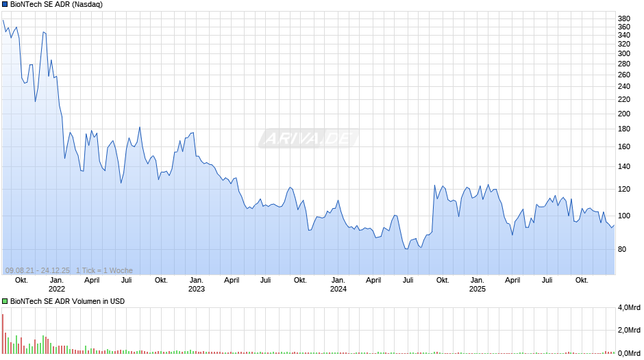
Task: Click the 360 price axis label
Action: click(624, 27)
